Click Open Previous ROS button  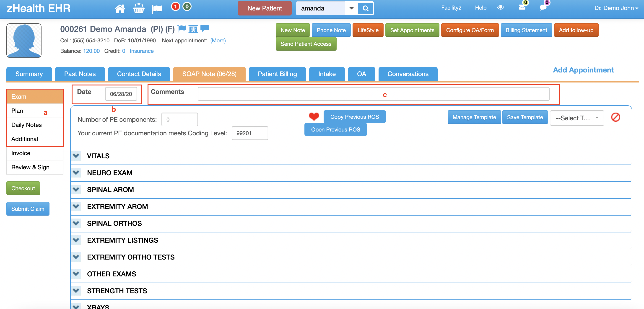point(335,129)
